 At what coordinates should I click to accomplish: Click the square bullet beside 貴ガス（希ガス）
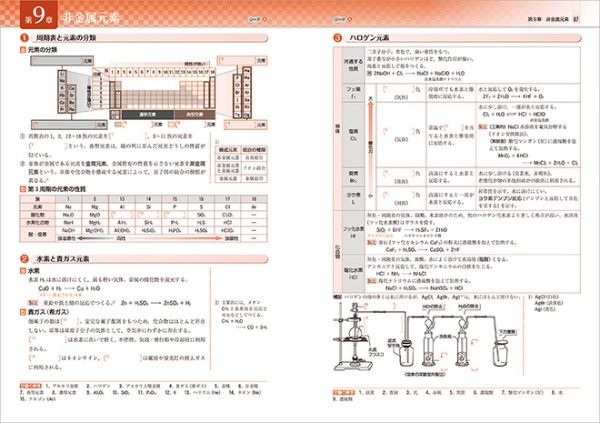pos(23,312)
